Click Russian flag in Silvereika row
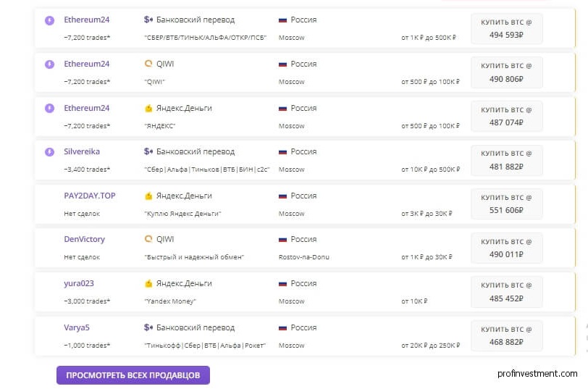Image resolution: width=588 pixels, height=389 pixels. [282, 152]
